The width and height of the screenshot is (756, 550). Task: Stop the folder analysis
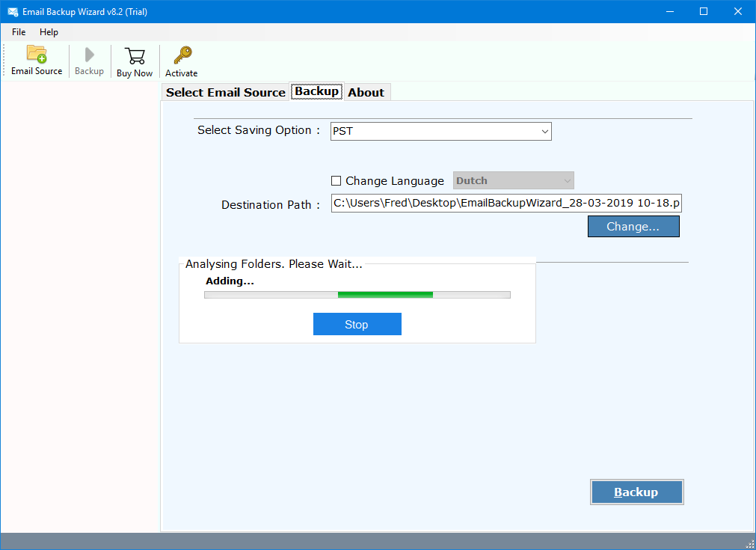click(357, 324)
